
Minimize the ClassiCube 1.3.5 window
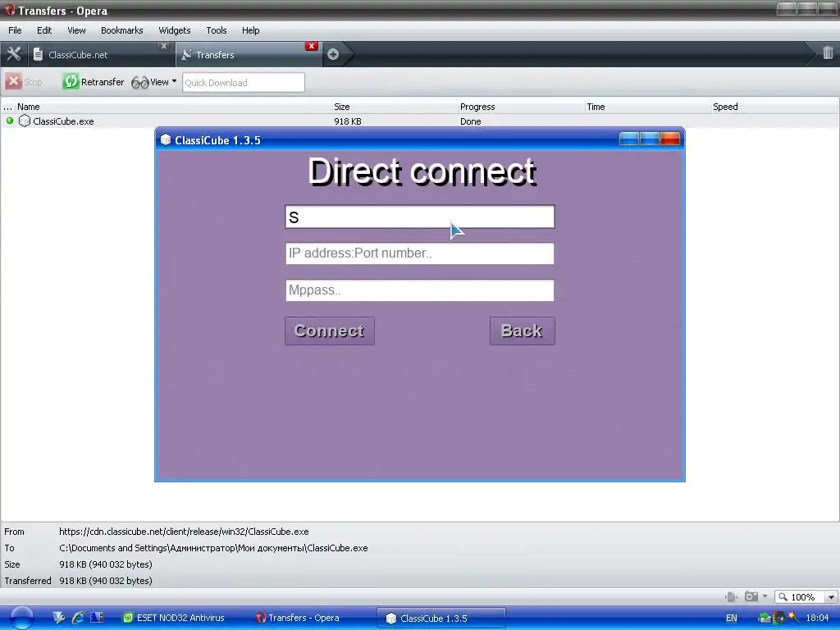click(629, 139)
